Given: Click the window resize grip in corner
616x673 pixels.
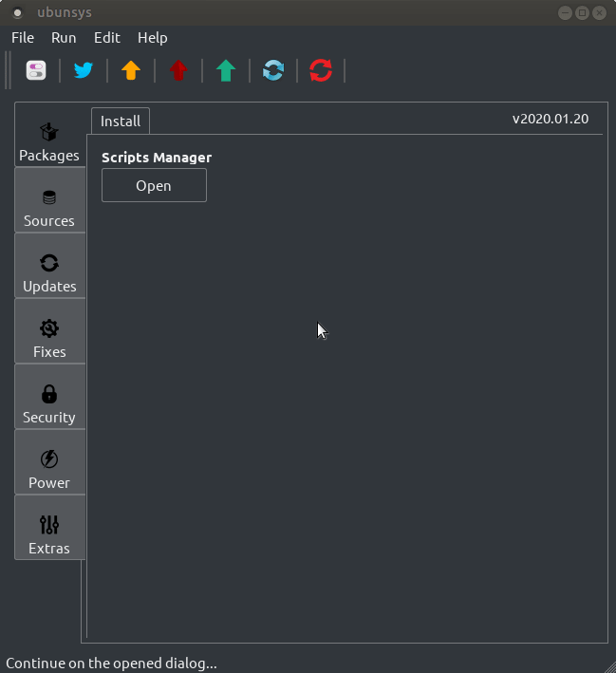Looking at the screenshot, I should point(610,667).
